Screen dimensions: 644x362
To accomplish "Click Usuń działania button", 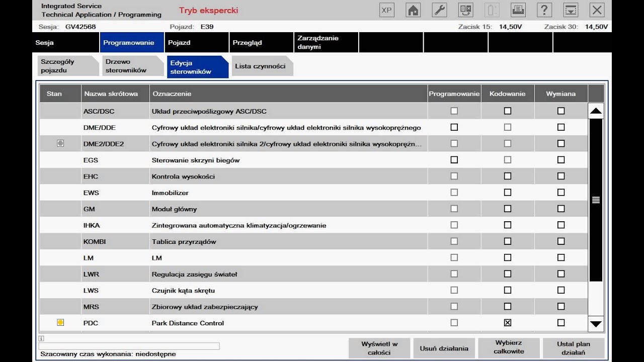I will click(x=444, y=348).
